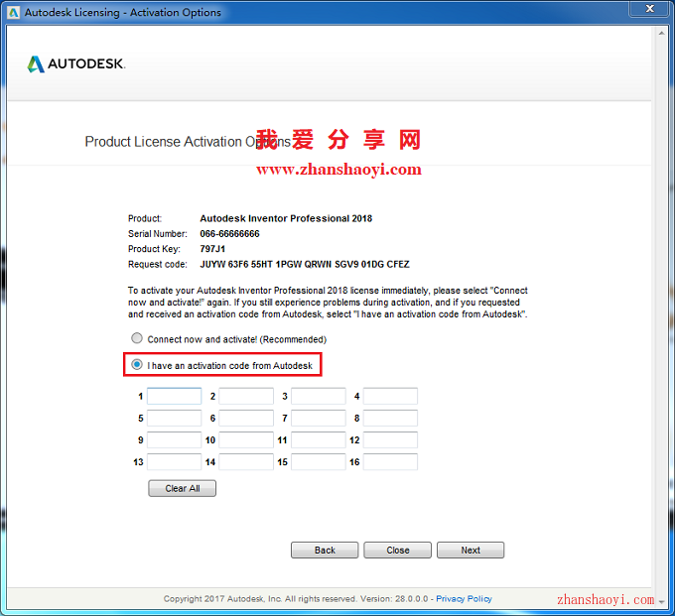Image resolution: width=675 pixels, height=616 pixels.
Task: Click the Autodesk title bar icon
Action: click(x=13, y=13)
